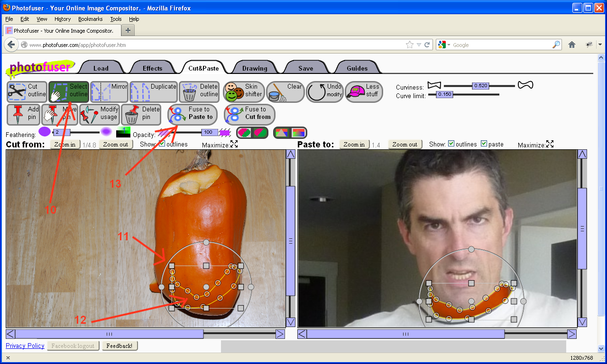Open the Tools menu
Image resolution: width=607 pixels, height=364 pixels.
coord(116,19)
